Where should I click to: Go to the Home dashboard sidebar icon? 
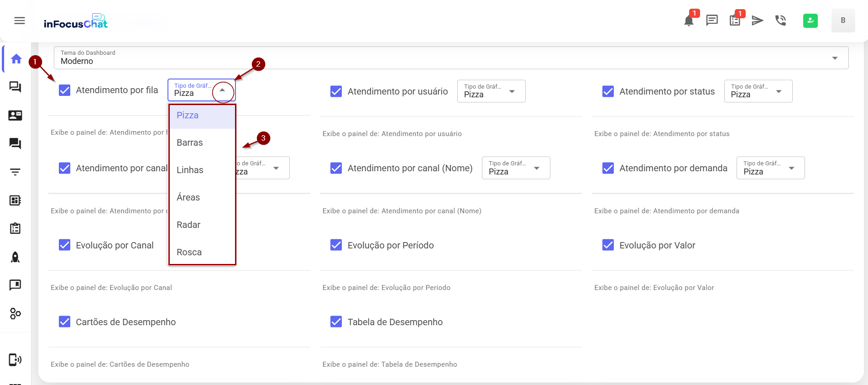click(16, 59)
